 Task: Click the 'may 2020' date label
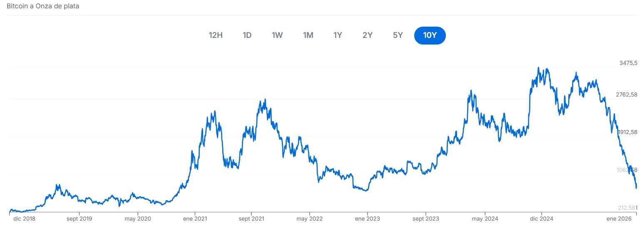[x=138, y=219]
